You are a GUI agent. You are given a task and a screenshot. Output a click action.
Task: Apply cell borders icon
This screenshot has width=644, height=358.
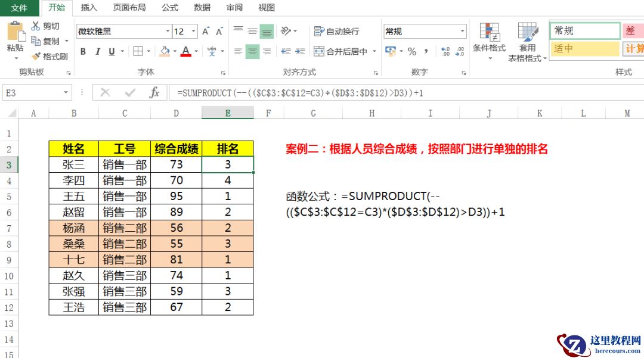tap(138, 51)
